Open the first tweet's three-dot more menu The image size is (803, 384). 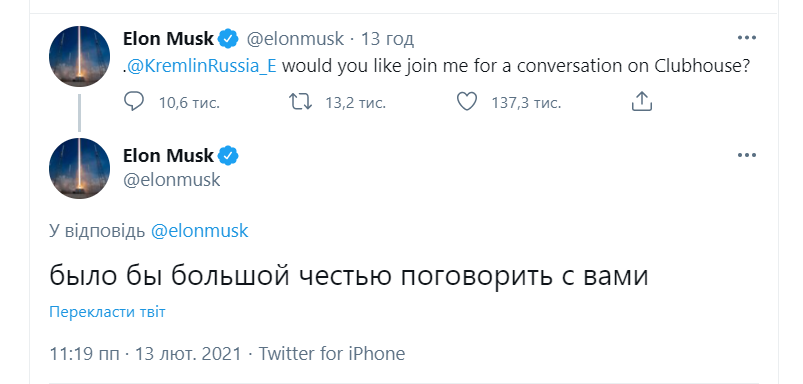[747, 38]
